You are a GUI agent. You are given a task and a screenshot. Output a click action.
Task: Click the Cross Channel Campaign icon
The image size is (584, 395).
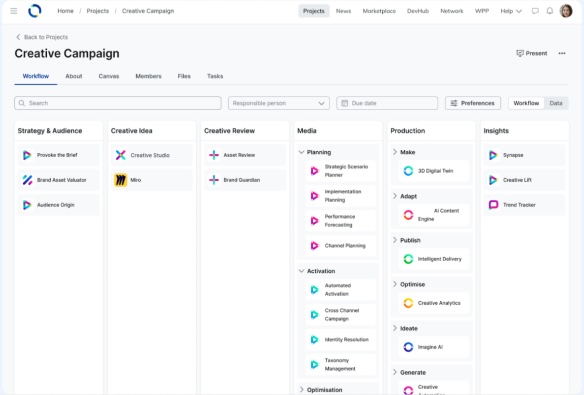pos(315,314)
